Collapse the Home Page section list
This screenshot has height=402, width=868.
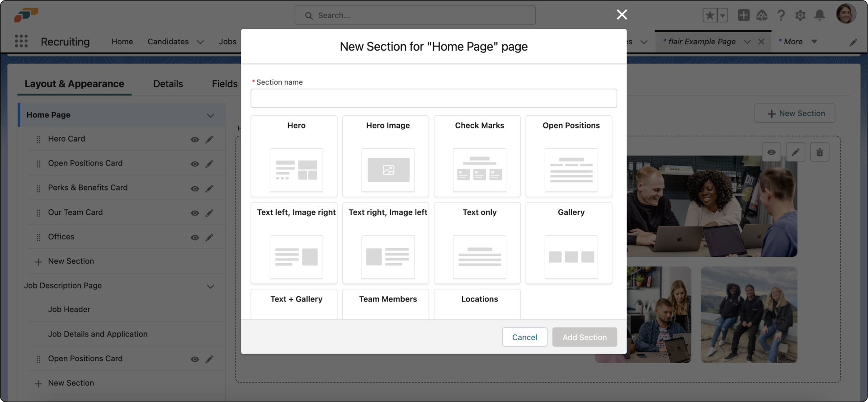point(210,115)
